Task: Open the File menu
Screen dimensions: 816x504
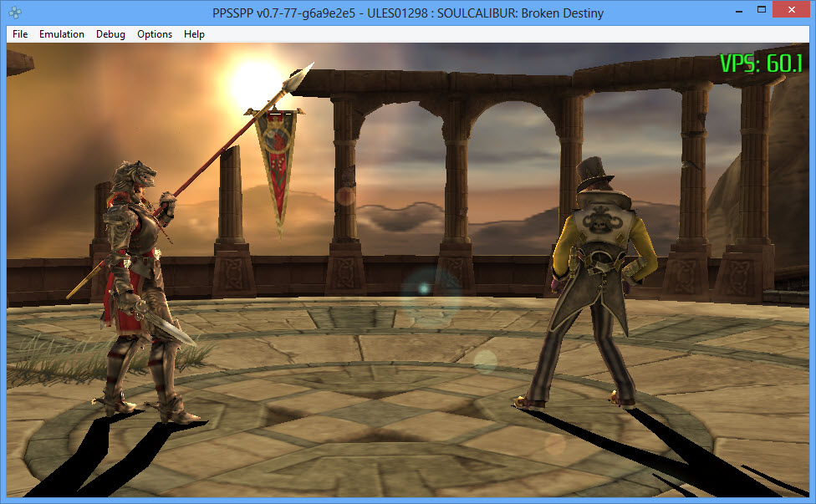Action: pyautogui.click(x=20, y=34)
